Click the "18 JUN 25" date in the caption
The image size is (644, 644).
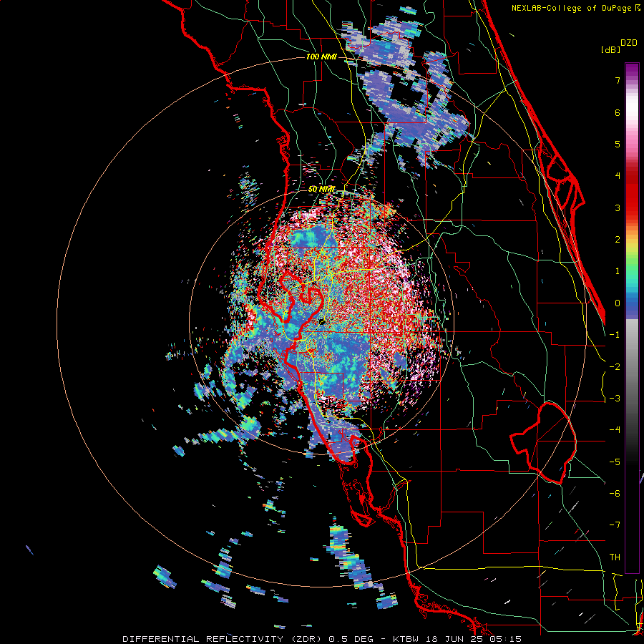[453, 639]
